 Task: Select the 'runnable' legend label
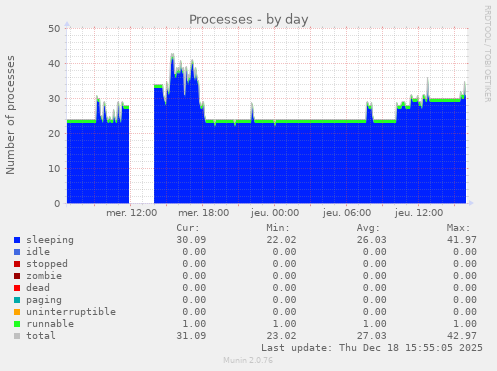50,324
